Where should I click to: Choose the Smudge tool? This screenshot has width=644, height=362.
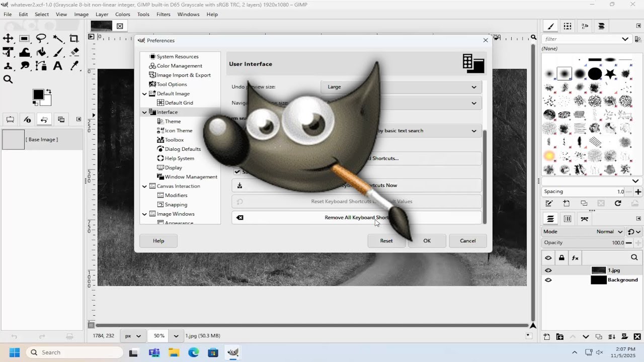[x=24, y=65]
